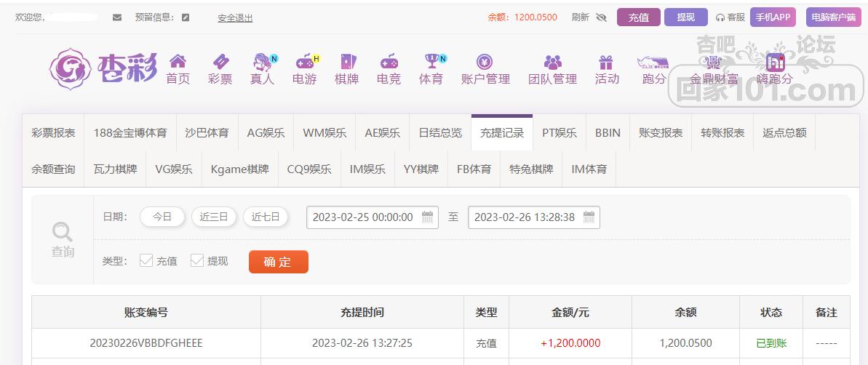Image resolution: width=868 pixels, height=365 pixels.
Task: Switch to AE娱乐 tab
Action: tap(383, 133)
